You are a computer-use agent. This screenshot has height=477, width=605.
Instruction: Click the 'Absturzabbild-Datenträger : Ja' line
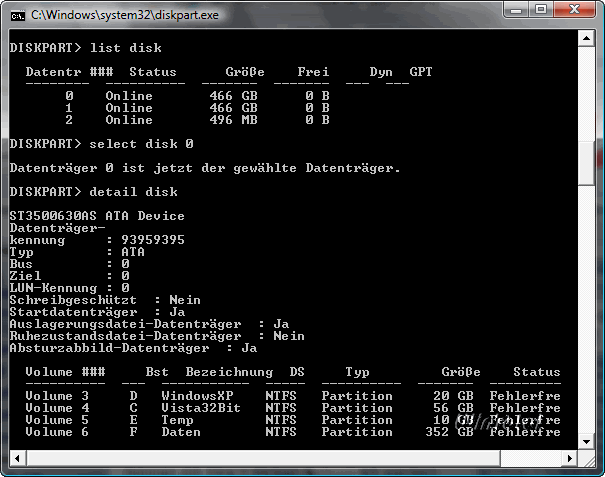pyautogui.click(x=134, y=348)
